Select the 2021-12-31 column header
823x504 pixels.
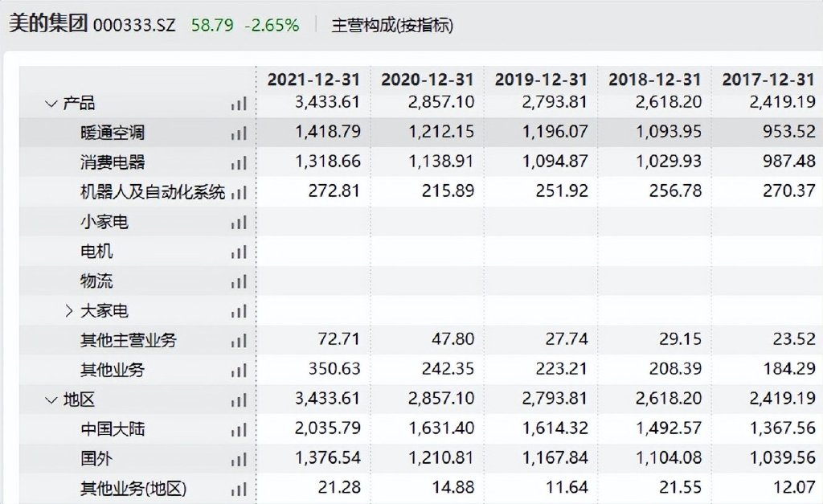(x=313, y=80)
